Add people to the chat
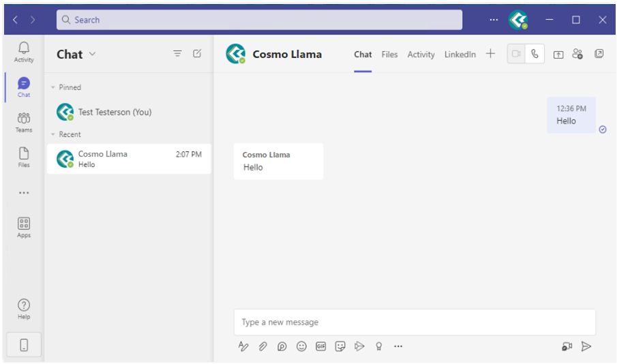The image size is (617, 364). click(x=577, y=54)
